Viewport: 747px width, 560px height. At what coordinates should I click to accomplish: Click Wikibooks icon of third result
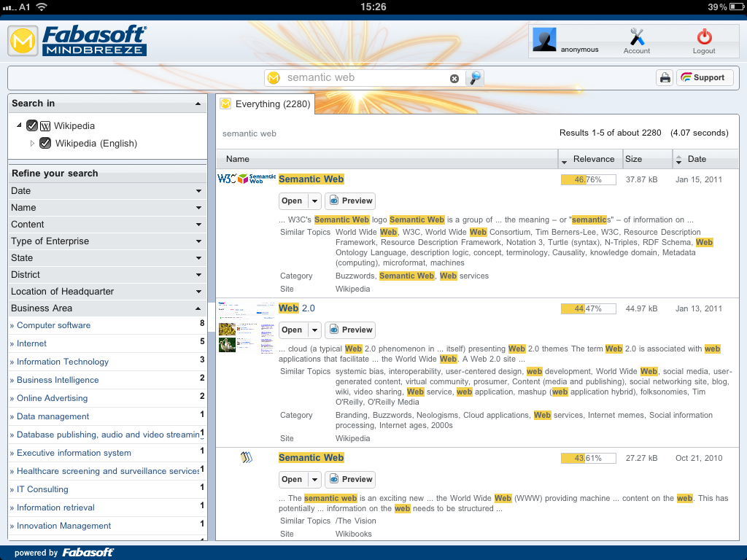point(247,458)
